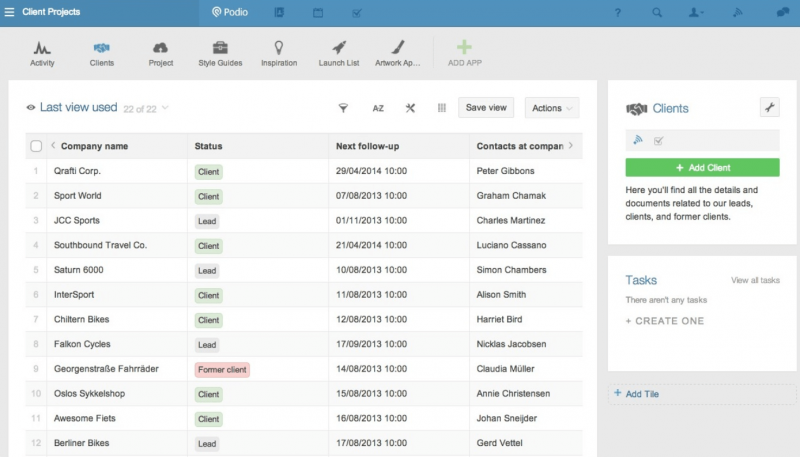Open the filter funnel icon
The image size is (800, 457).
(343, 108)
